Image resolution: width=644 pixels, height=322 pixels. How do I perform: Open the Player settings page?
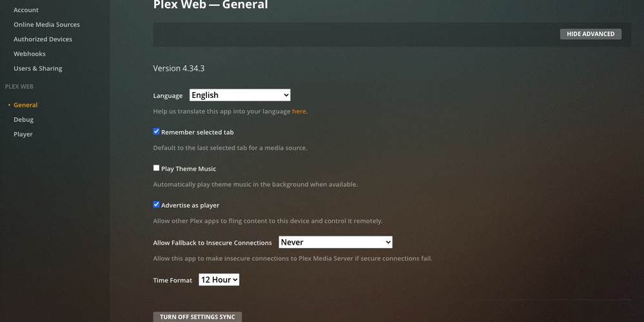23,134
